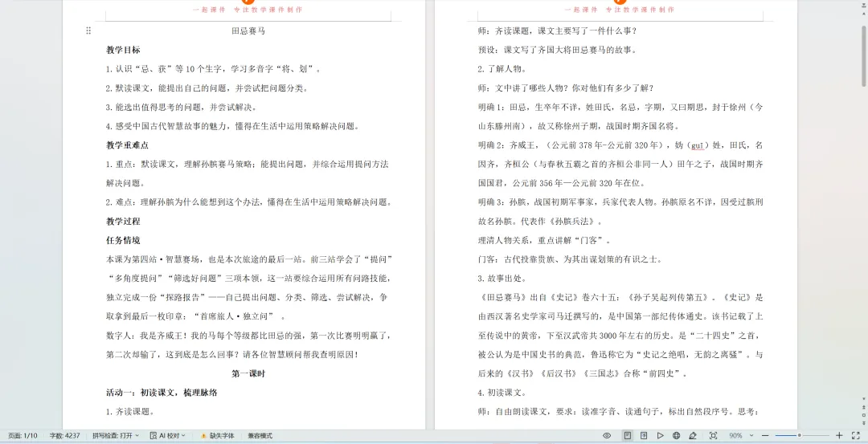
Task: Click the line 1. 齐读课题。
Action: click(130, 412)
